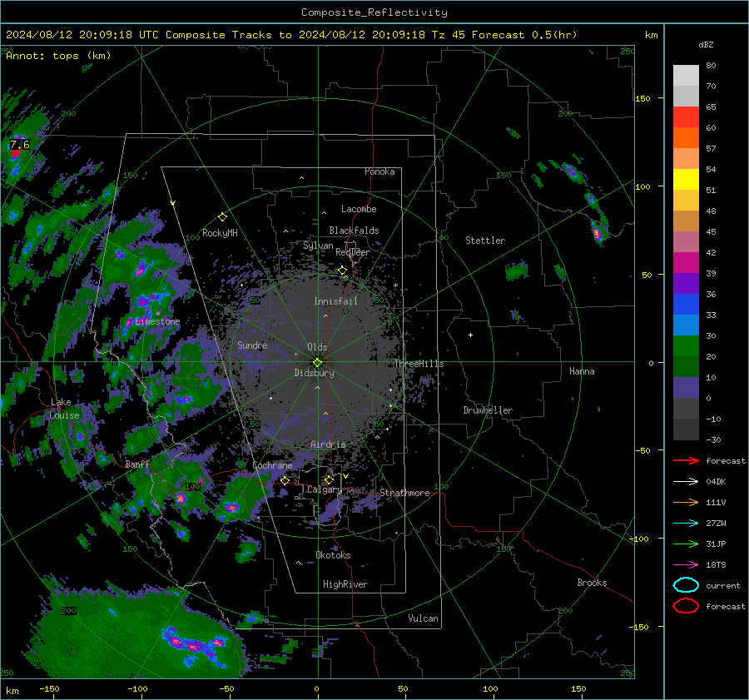This screenshot has width=749, height=700.
Task: Click the Cochrane city label
Action: click(x=272, y=465)
